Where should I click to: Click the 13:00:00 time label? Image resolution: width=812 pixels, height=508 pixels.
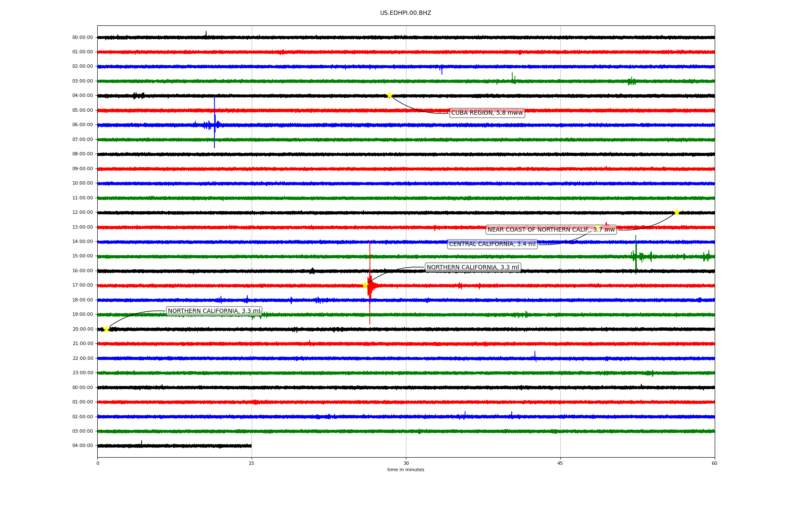pyautogui.click(x=82, y=227)
